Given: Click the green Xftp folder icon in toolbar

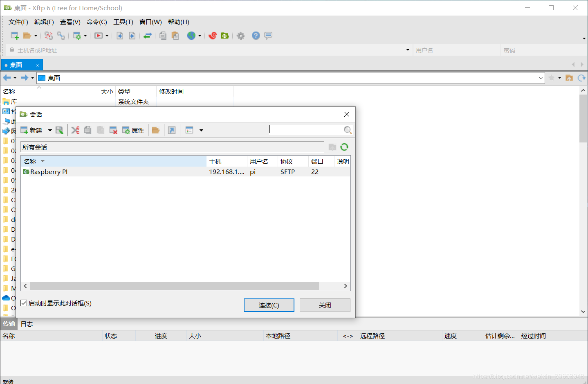Looking at the screenshot, I should (x=224, y=36).
